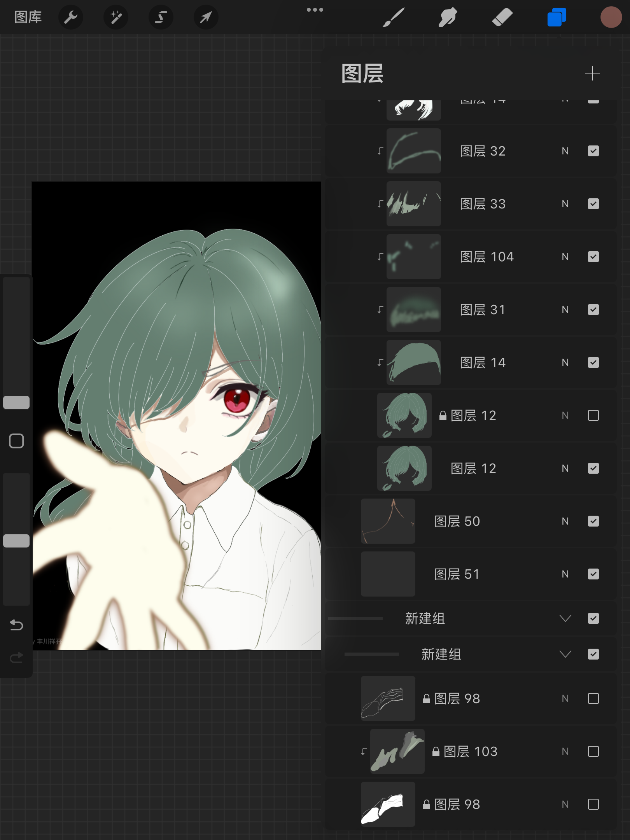Activate the Transform arrow tool
Viewport: 630px width, 840px height.
pos(206,17)
